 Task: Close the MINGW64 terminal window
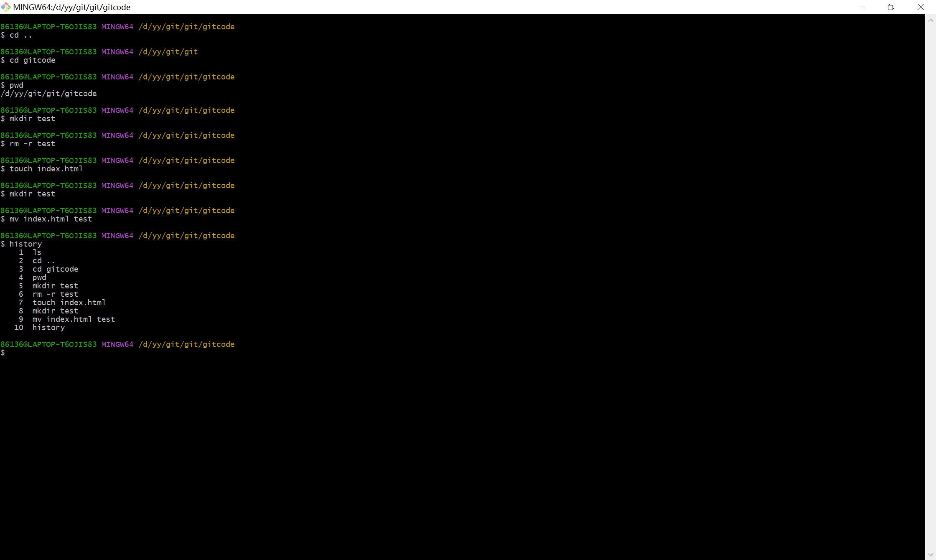click(x=921, y=7)
